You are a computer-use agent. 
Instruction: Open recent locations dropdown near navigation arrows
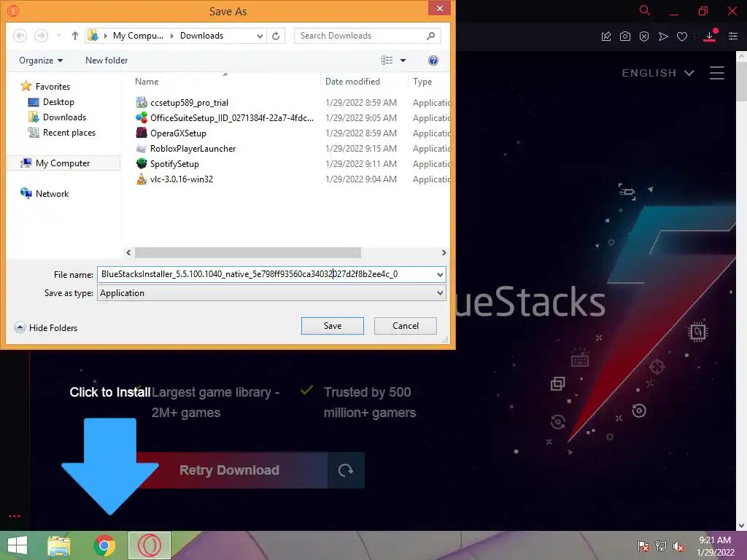pyautogui.click(x=58, y=36)
